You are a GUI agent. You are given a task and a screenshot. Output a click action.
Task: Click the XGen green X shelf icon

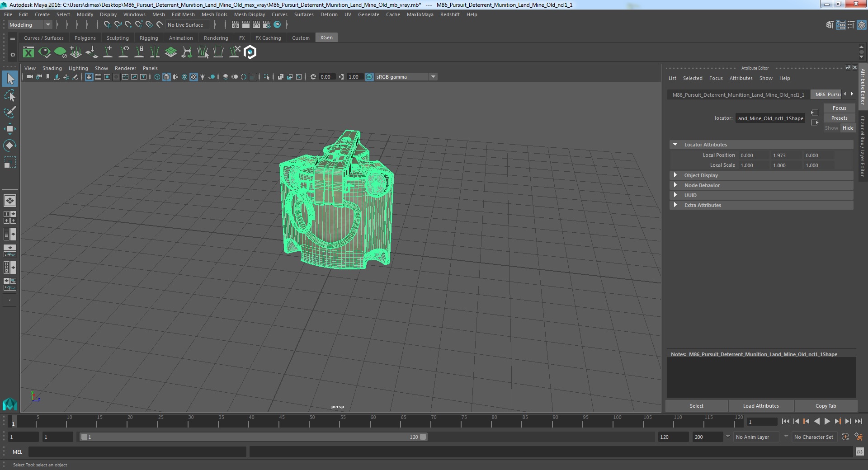click(28, 52)
